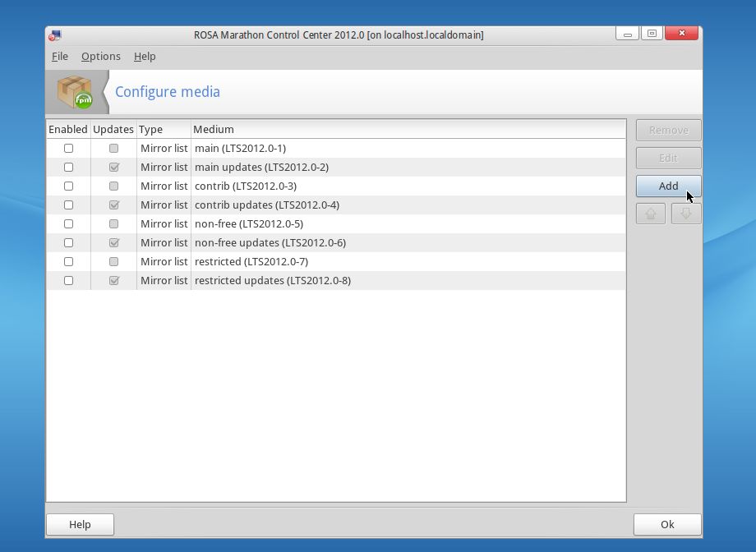
Task: Toggle Updates checkbox for restricted updates row
Action: tap(113, 281)
